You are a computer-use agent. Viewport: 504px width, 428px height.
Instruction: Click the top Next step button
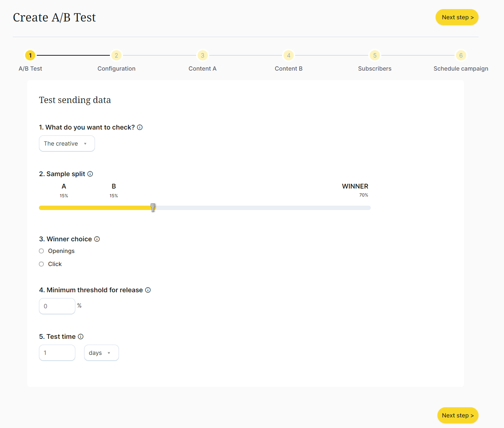coord(457,17)
